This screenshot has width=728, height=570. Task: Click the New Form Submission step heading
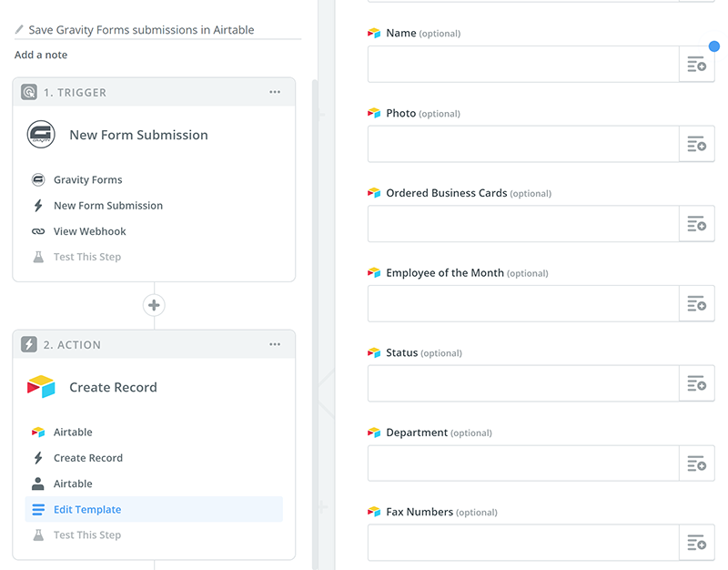[139, 135]
